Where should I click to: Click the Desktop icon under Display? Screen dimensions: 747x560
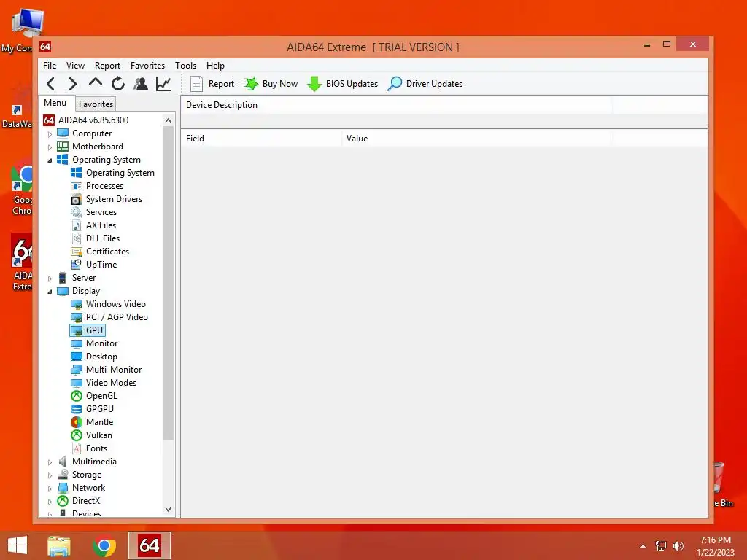click(76, 357)
